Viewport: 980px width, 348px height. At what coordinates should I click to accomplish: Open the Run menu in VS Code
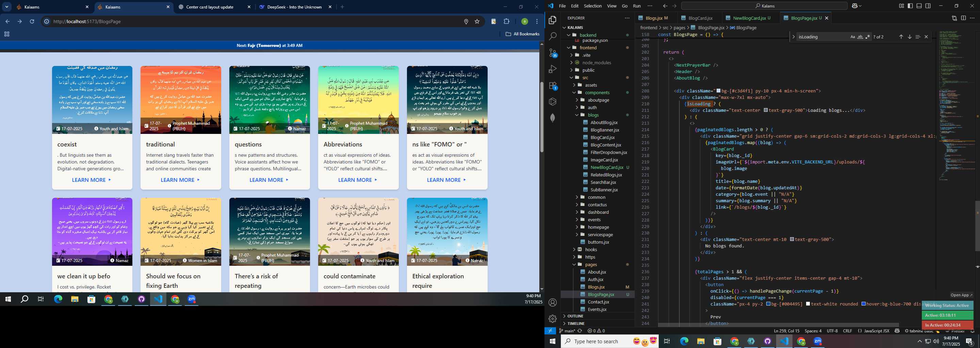[636, 6]
